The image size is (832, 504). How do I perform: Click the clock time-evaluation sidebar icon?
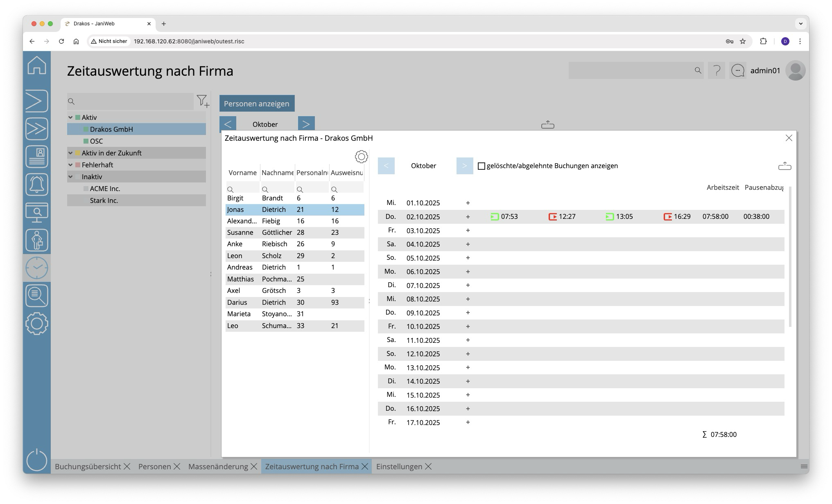coord(37,268)
